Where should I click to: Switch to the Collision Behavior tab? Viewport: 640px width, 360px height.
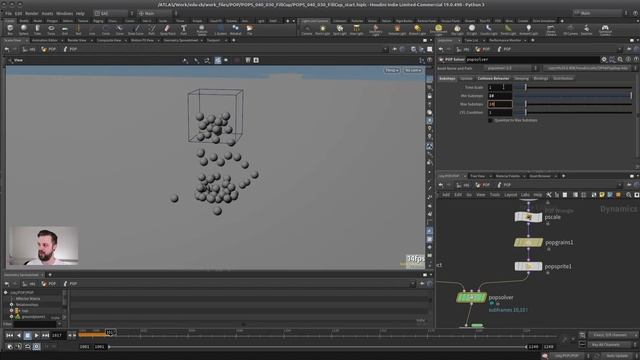(493, 78)
